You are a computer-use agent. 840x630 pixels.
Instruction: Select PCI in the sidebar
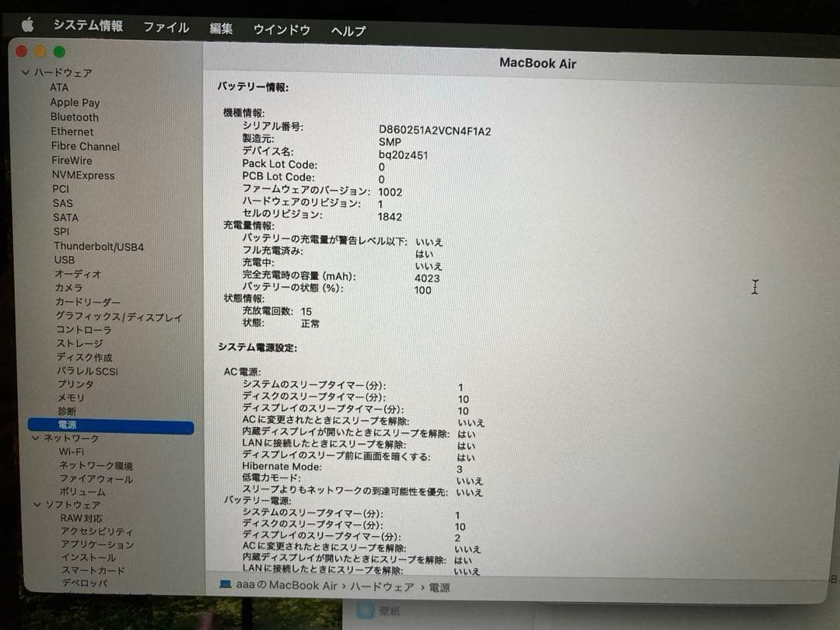(x=61, y=188)
